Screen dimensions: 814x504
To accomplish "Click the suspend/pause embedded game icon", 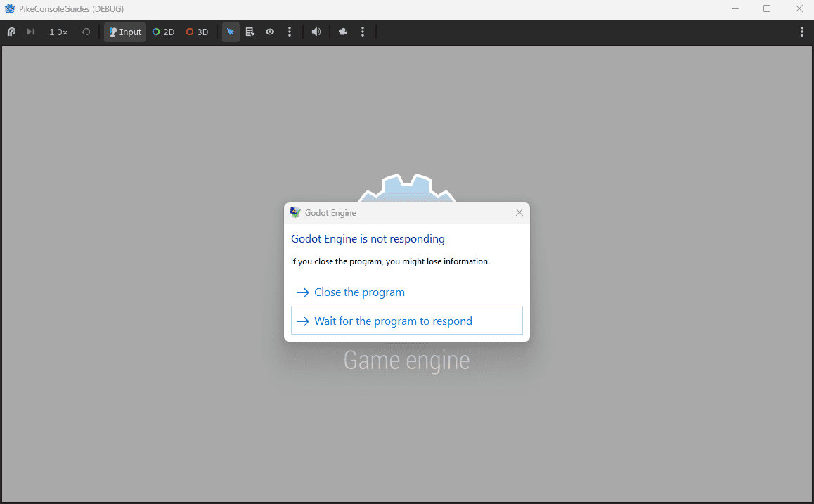I will (11, 32).
